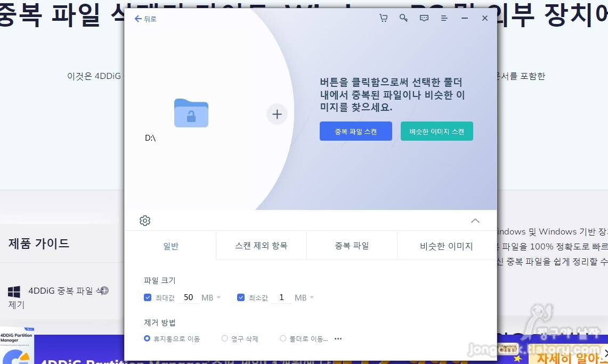Click the three-dots folder browse button

click(x=338, y=338)
